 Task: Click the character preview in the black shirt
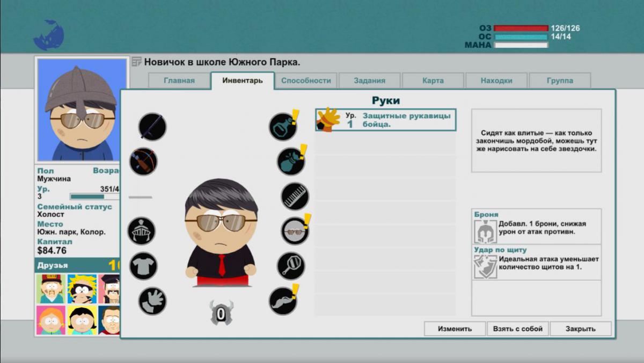tap(221, 233)
